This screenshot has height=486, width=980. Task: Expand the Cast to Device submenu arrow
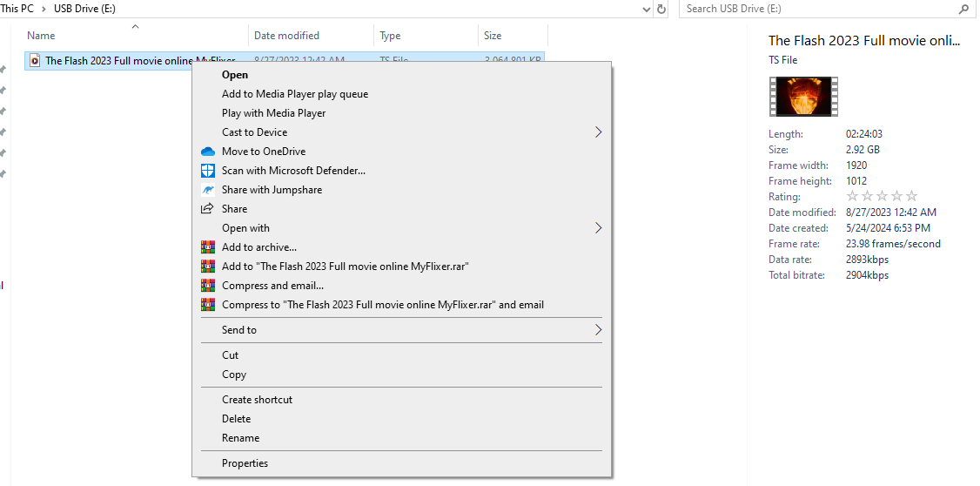tap(598, 132)
